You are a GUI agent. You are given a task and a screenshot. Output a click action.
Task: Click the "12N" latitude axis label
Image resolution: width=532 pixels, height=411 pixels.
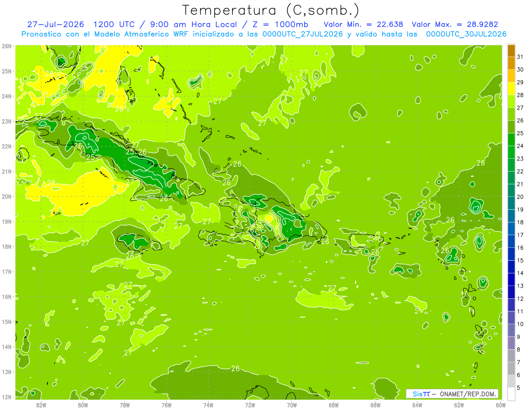coord(7,396)
